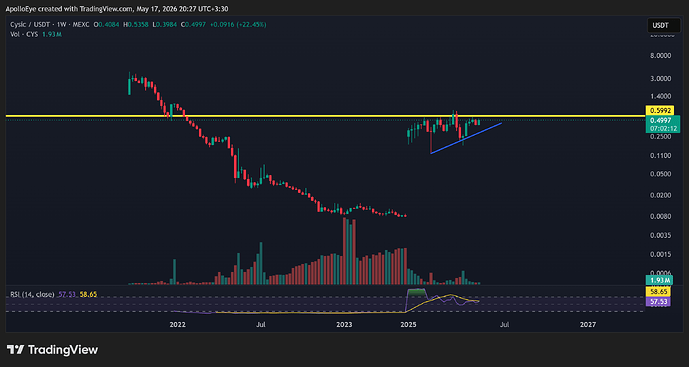689x367 pixels.
Task: Click the tallest volume bar near 2023
Action: (x=344, y=251)
